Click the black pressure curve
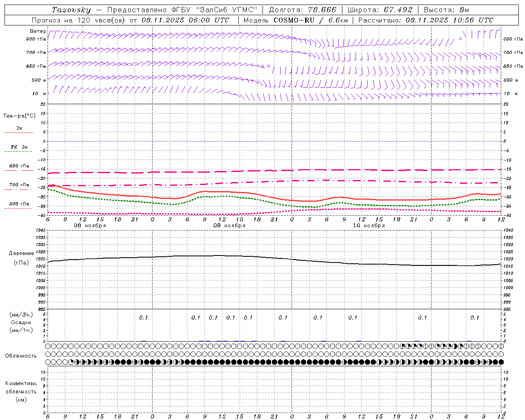The width and height of the screenshot is (525, 420). pos(274,258)
